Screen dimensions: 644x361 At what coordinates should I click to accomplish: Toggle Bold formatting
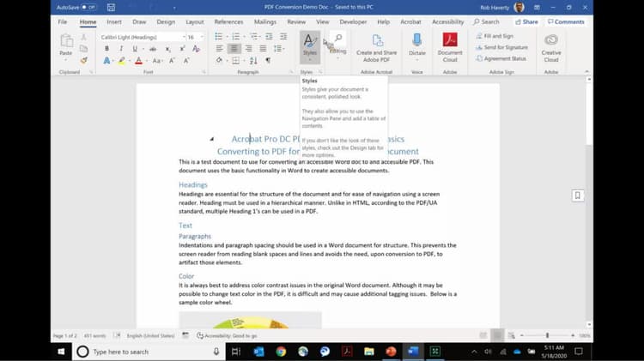106,49
